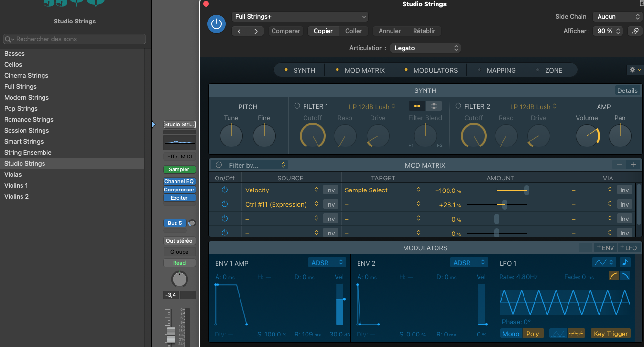Image resolution: width=644 pixels, height=347 pixels.
Task: Click the Details button in Synth
Action: [627, 90]
